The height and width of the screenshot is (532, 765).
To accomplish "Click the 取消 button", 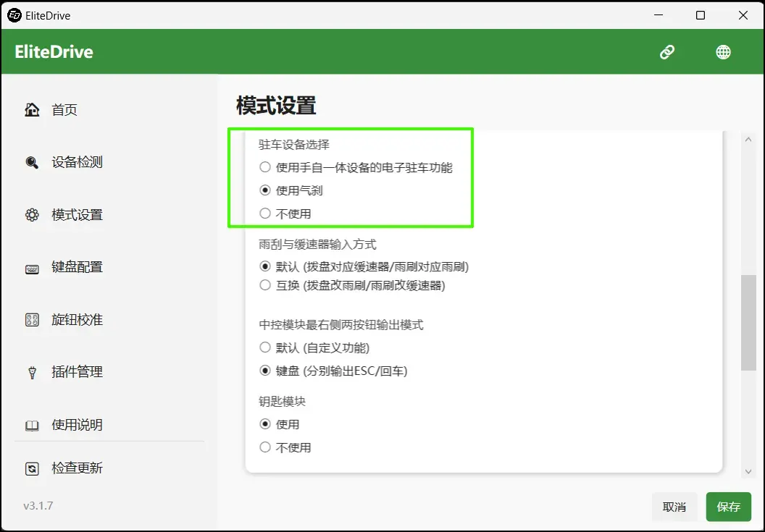I will [674, 507].
